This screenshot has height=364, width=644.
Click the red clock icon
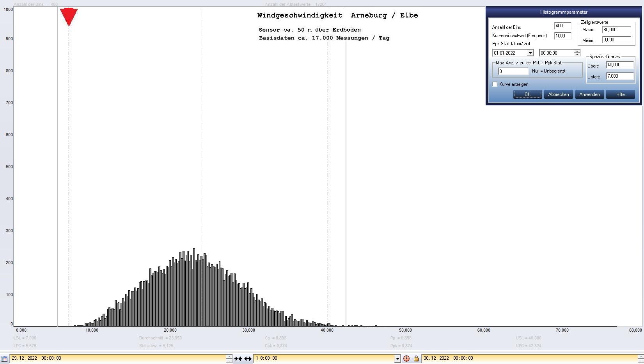pyautogui.click(x=406, y=359)
